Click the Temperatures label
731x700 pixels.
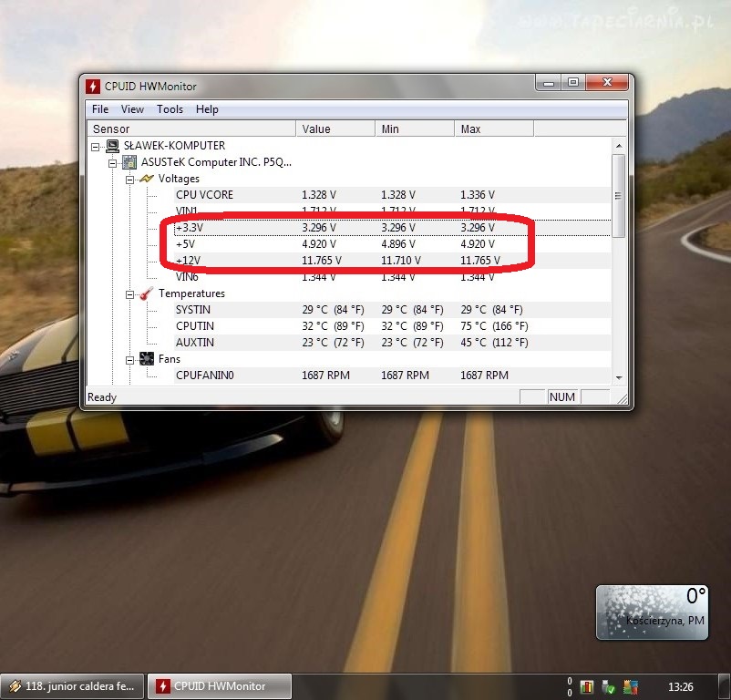191,293
